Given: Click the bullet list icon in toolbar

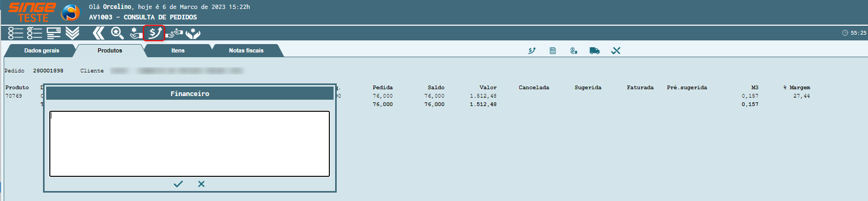Looking at the screenshot, I should (15, 33).
